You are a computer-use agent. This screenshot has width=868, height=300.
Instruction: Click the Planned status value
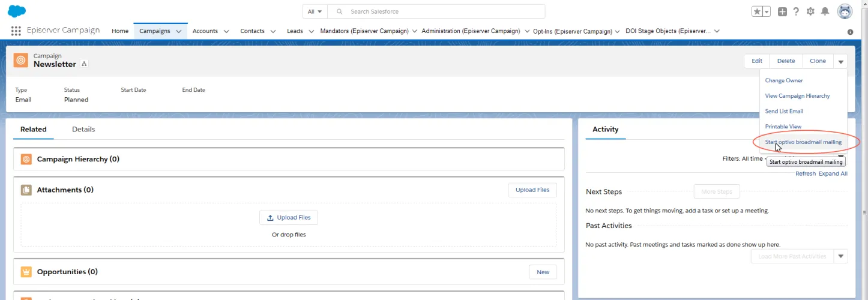click(x=76, y=100)
